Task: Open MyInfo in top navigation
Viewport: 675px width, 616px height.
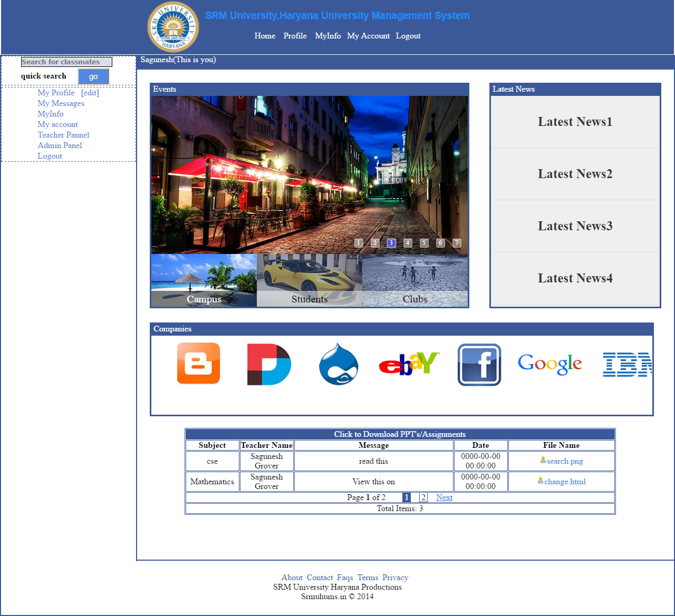Action: 328,36
